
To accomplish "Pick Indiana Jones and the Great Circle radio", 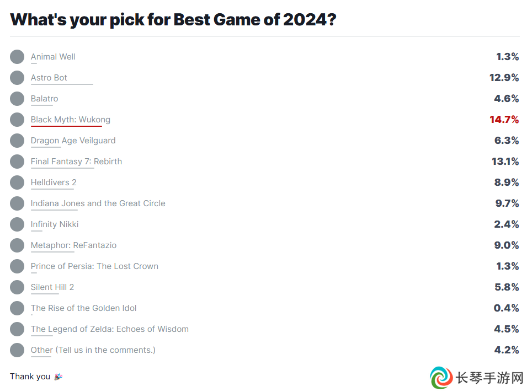I will pos(17,203).
